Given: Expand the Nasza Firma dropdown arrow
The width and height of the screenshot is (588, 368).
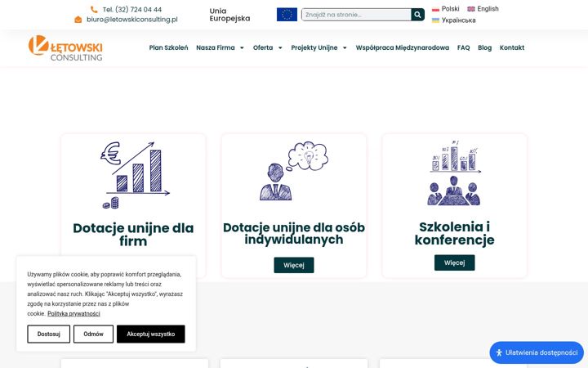Looking at the screenshot, I should tap(242, 47).
